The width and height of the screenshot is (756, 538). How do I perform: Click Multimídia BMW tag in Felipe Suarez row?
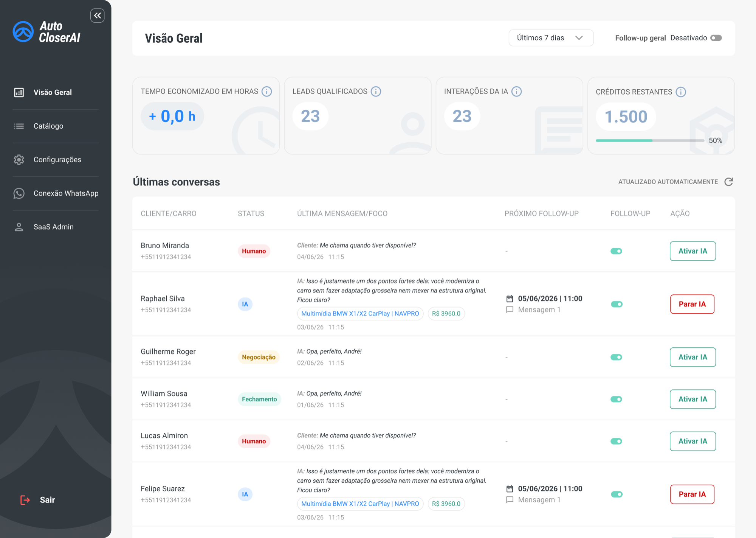(360, 504)
